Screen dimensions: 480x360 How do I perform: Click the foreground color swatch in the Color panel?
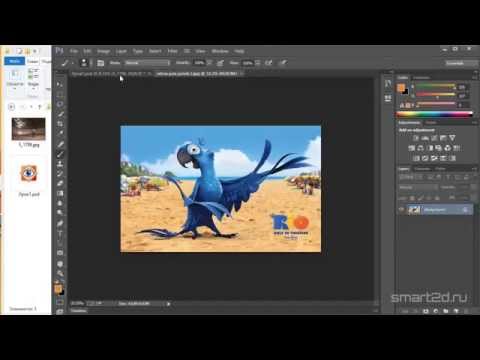401,88
